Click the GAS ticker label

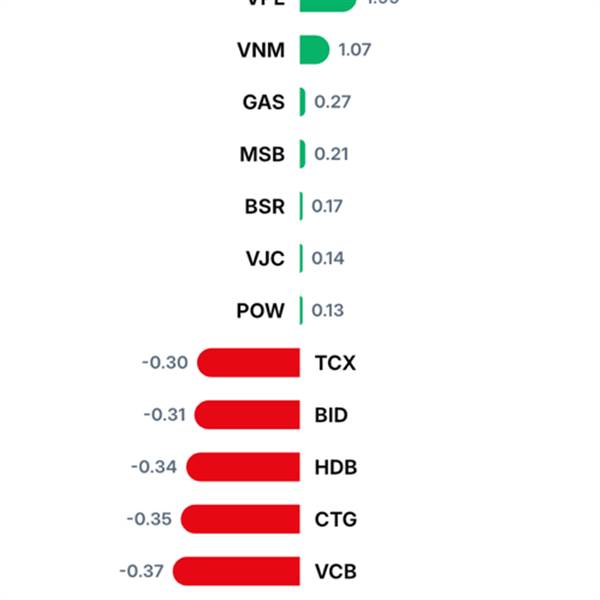tap(263, 102)
